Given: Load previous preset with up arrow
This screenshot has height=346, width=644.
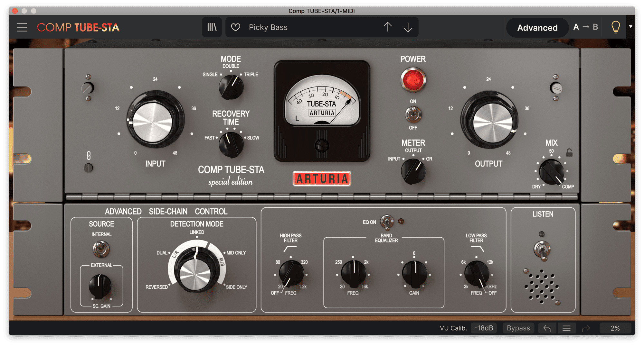Looking at the screenshot, I should point(388,27).
